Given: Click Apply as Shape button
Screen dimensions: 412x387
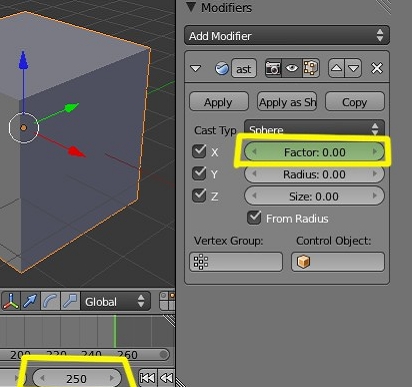Looking at the screenshot, I should pos(287,102).
